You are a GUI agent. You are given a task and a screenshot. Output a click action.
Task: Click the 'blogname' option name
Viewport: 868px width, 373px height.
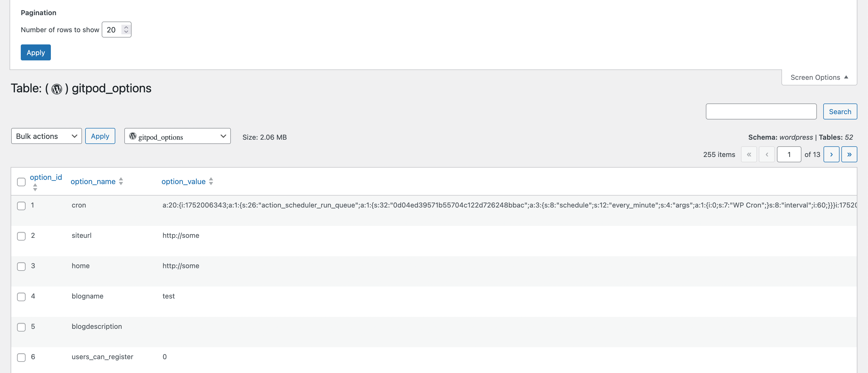88,296
